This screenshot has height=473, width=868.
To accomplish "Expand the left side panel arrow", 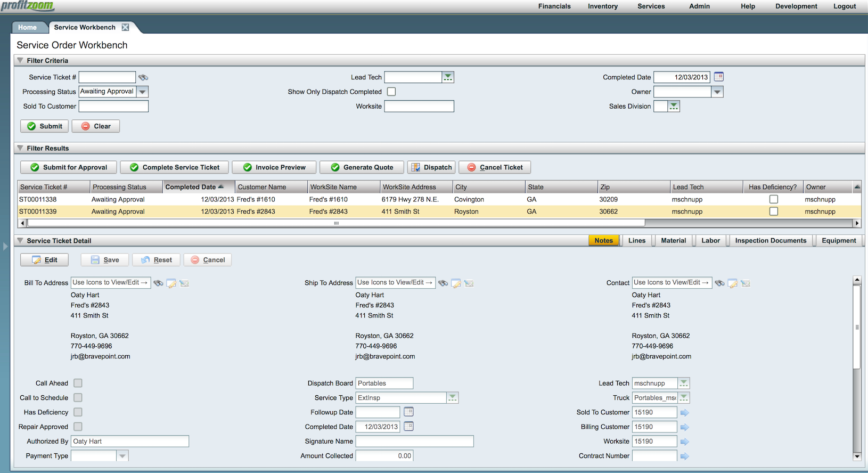I will click(5, 247).
